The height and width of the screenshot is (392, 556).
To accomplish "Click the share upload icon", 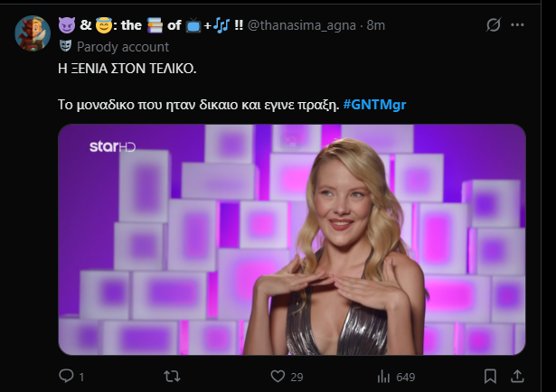I will point(517,376).
